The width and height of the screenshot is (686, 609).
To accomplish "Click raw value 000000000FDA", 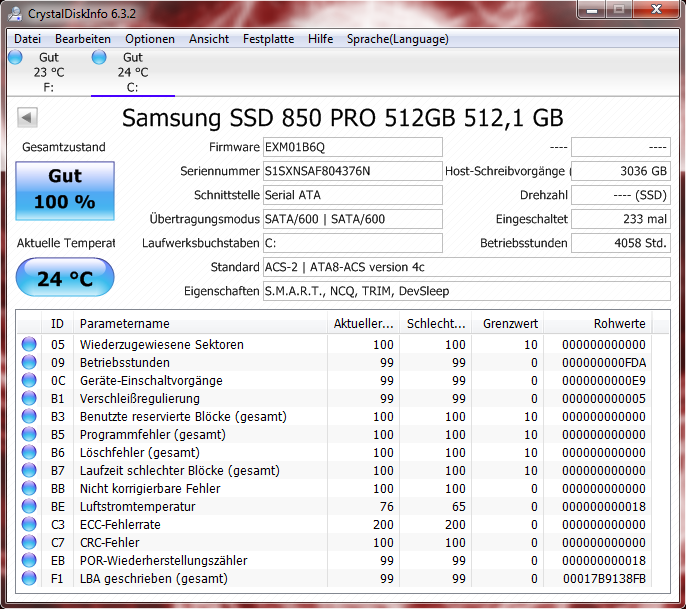I will [x=604, y=363].
